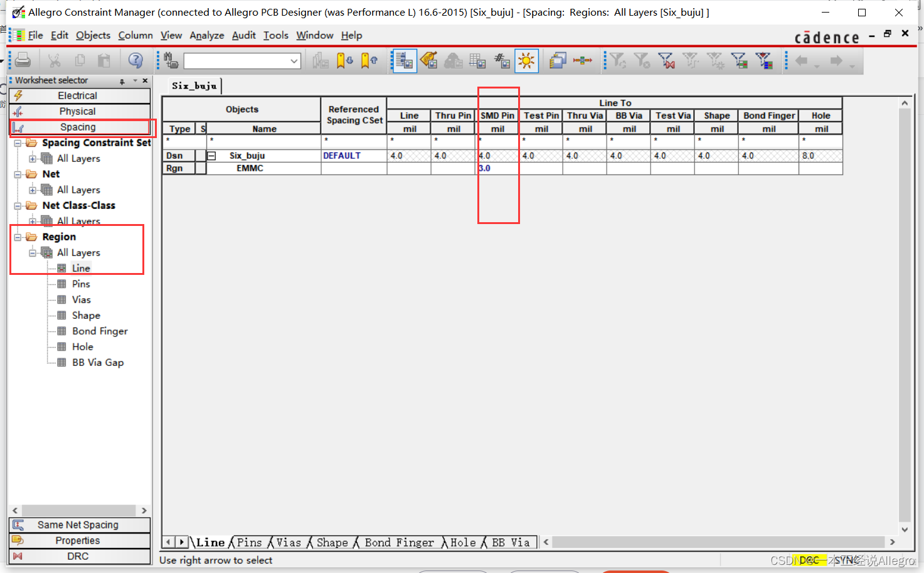Select the Physical worksheet button

80,111
